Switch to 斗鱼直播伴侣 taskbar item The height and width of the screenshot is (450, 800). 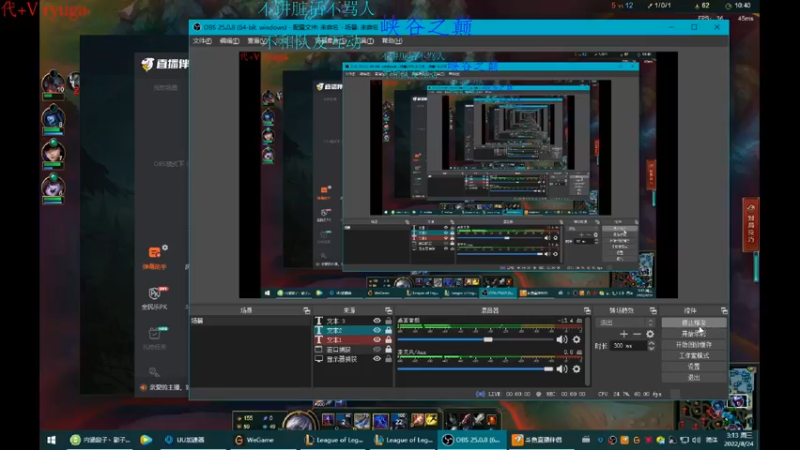pyautogui.click(x=538, y=440)
